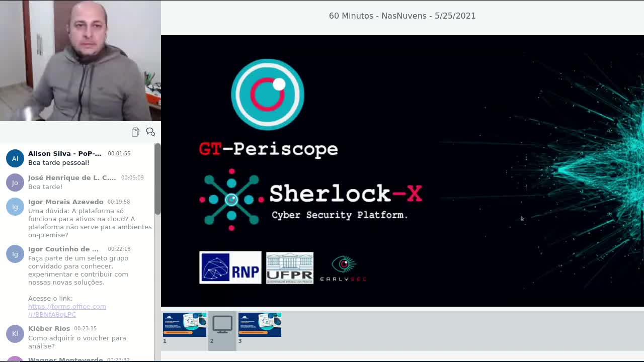Click the message 'Boa tarde pessoal!'
This screenshot has height=362, width=644.
click(58, 162)
